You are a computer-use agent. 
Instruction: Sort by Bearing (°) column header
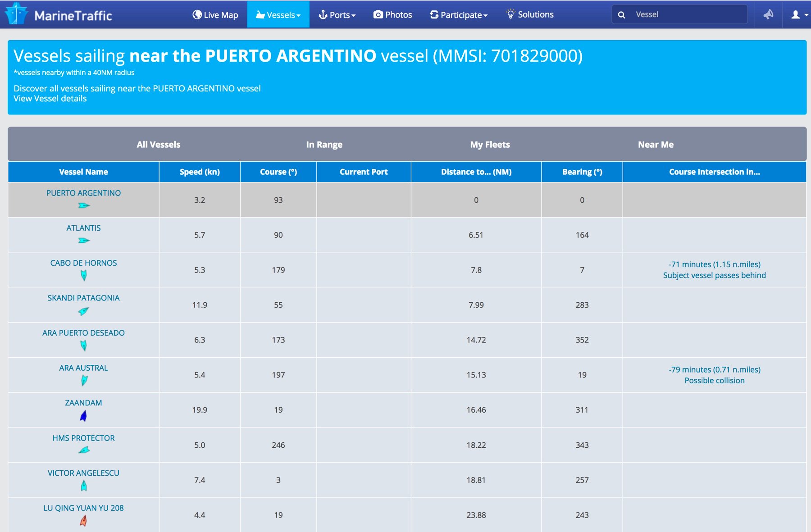[x=582, y=172]
